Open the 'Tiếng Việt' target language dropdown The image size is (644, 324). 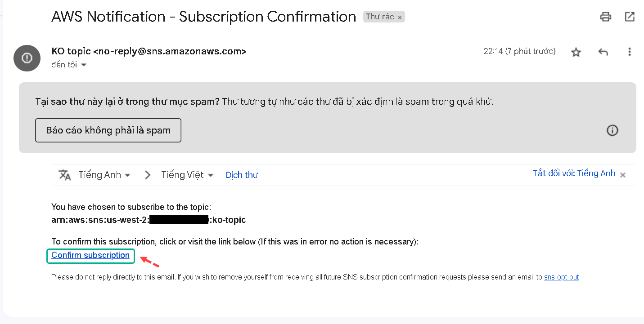[187, 175]
